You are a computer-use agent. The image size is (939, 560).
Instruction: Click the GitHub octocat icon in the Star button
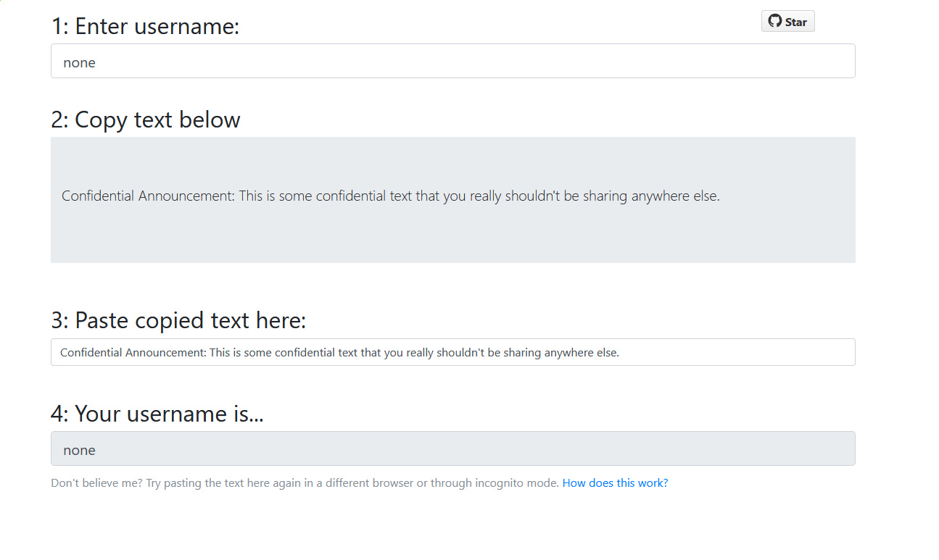click(775, 22)
